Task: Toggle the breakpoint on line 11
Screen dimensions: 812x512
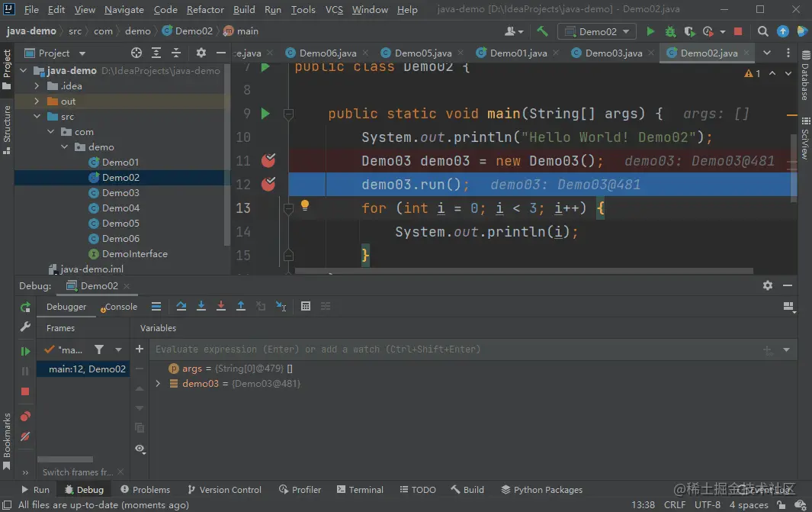Action: coord(268,160)
